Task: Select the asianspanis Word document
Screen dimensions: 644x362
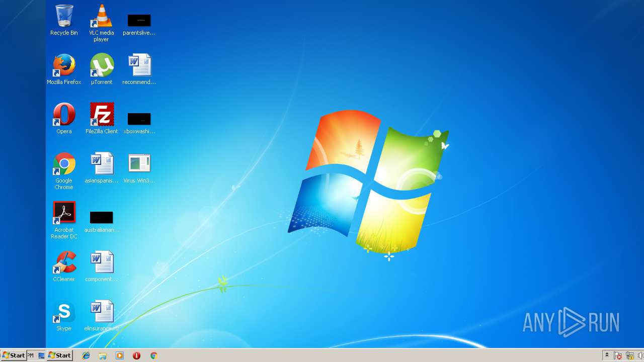Action: [102, 168]
